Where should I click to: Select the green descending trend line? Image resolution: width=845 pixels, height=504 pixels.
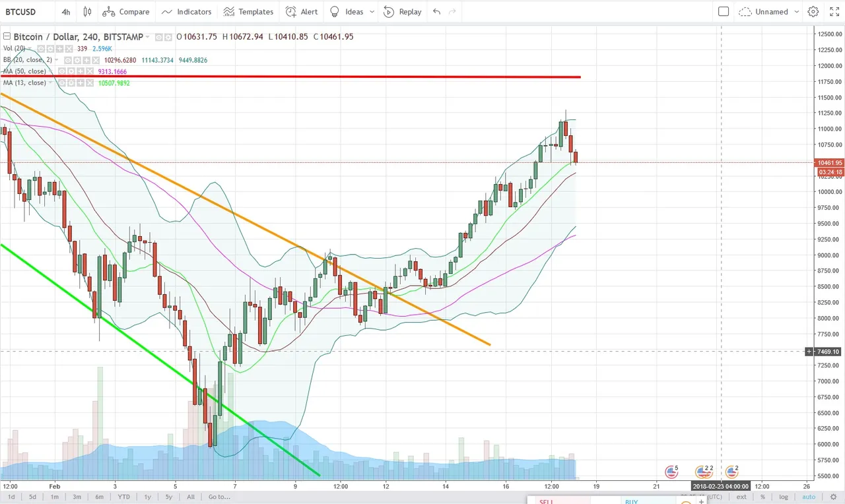point(160,360)
